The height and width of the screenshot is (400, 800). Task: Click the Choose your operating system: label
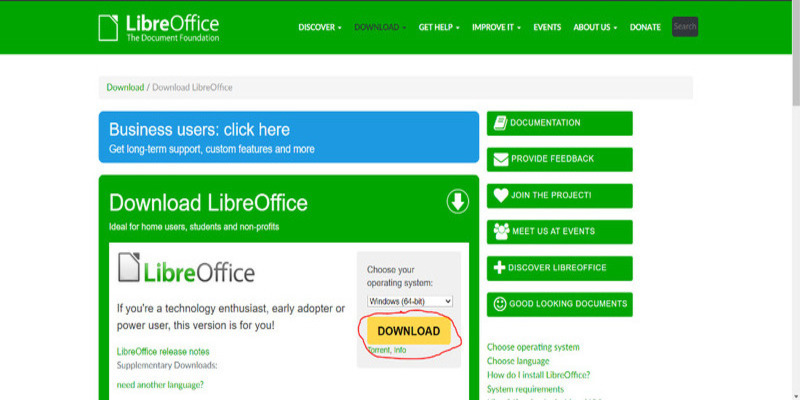pyautogui.click(x=399, y=276)
